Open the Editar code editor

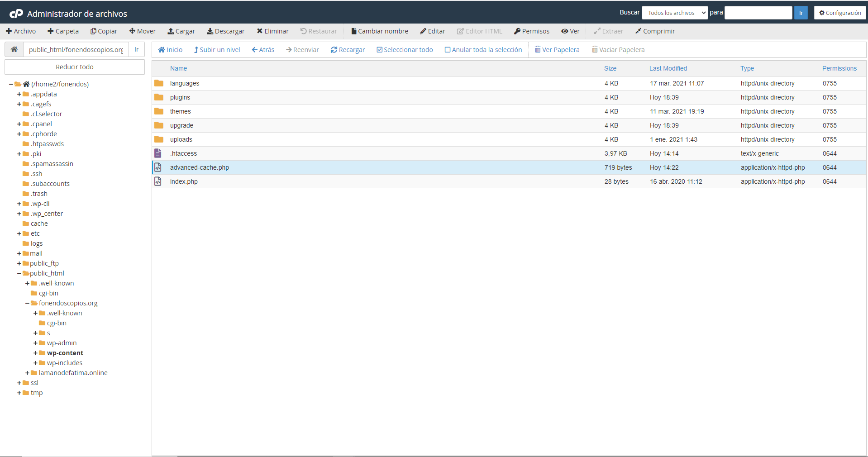pyautogui.click(x=433, y=31)
